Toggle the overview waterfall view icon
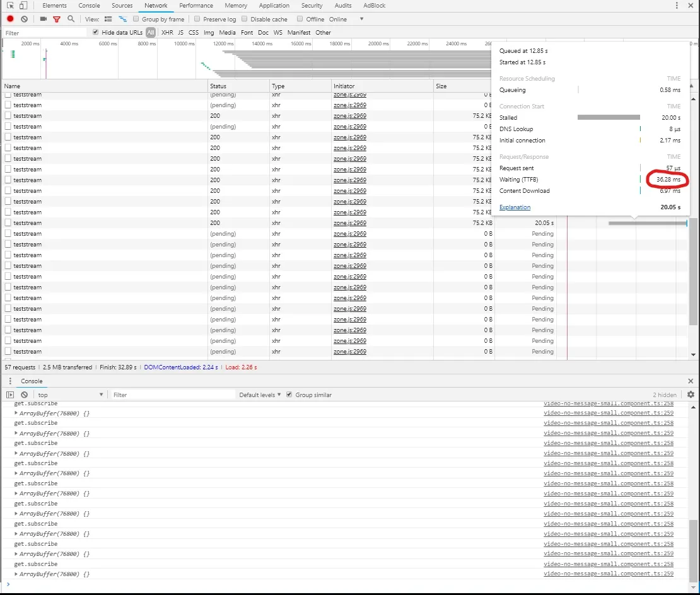This screenshot has width=700, height=595. [x=122, y=19]
